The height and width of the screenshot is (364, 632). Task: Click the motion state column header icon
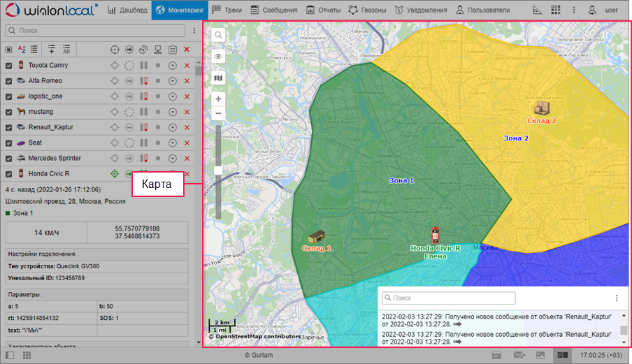tap(129, 50)
